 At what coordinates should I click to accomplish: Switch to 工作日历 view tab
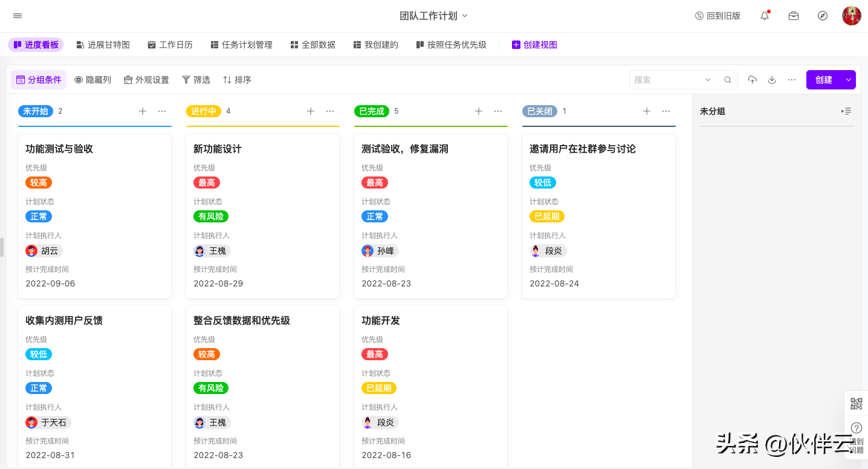click(170, 45)
